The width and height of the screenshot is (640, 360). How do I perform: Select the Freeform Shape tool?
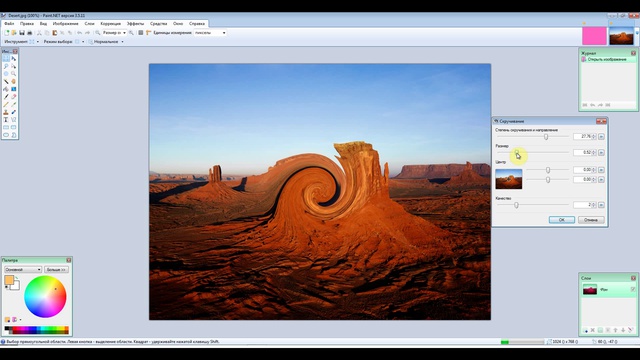pos(13,135)
